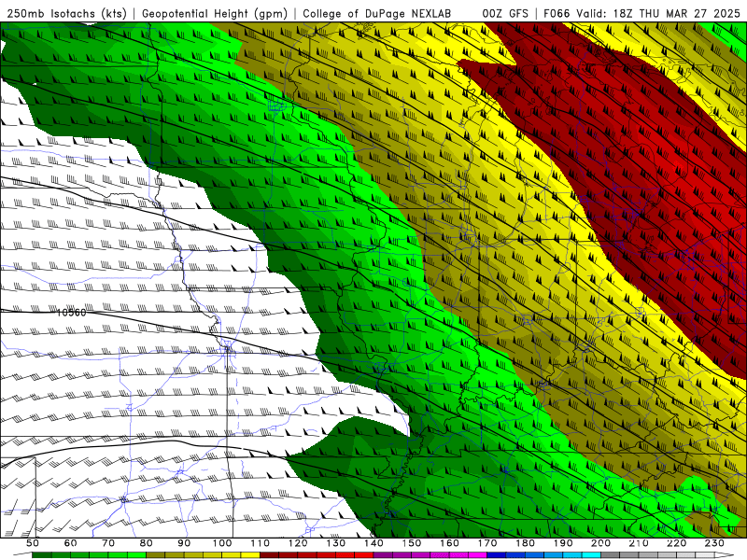Click the legend value "100"
This screenshot has height=560, width=747.
tap(222, 543)
